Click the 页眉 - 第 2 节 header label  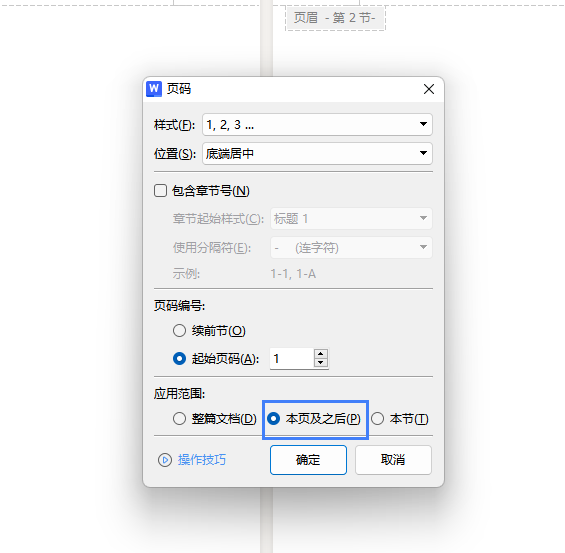click(x=335, y=17)
